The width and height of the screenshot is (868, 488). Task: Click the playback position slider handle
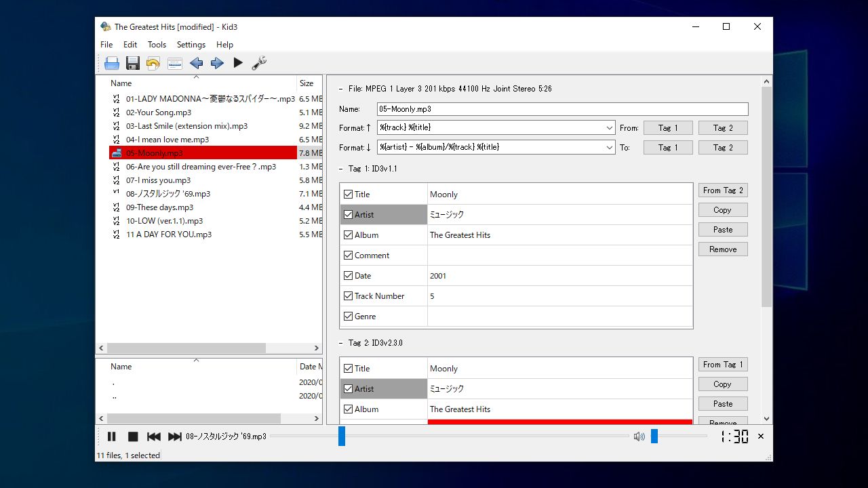[x=342, y=436]
